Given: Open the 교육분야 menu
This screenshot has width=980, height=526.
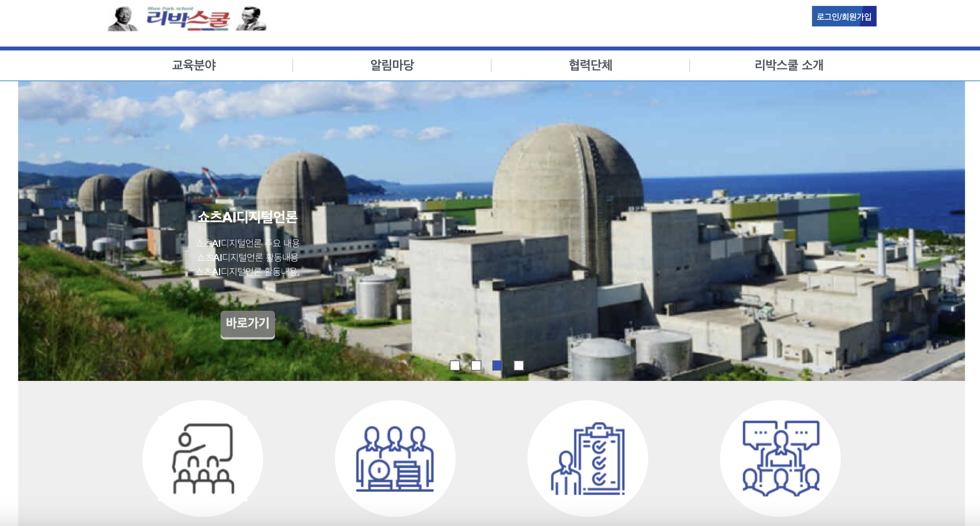Looking at the screenshot, I should coord(194,65).
